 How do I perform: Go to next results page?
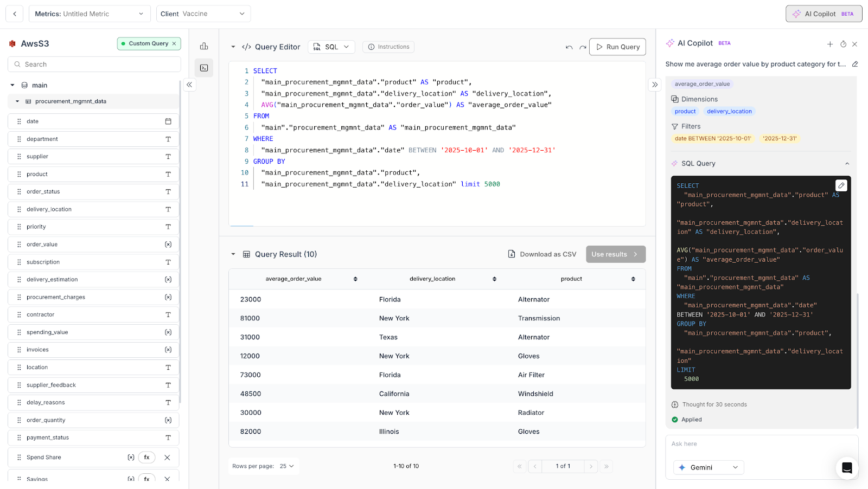pyautogui.click(x=591, y=466)
